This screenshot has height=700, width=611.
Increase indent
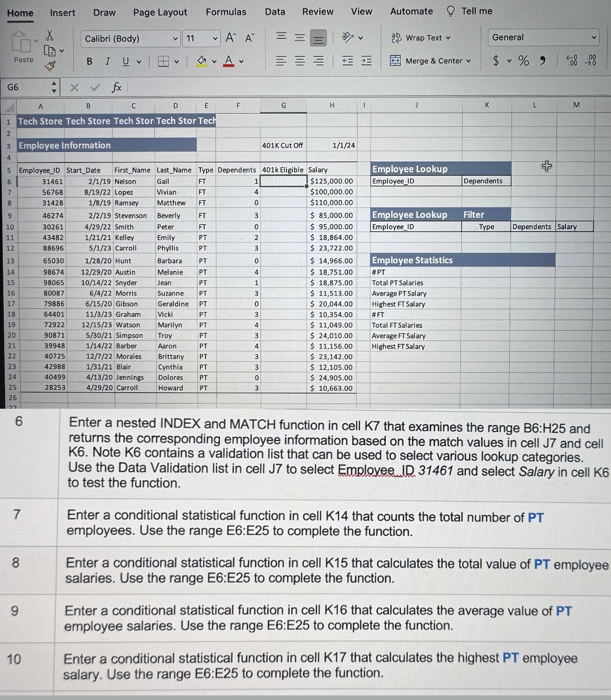[366, 61]
